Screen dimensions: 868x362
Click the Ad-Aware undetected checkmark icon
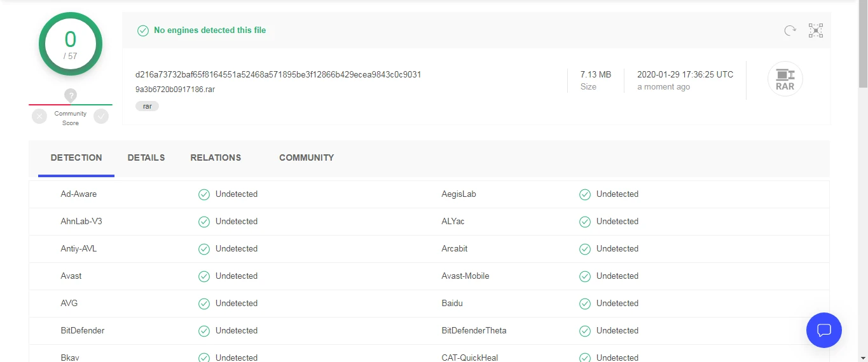(204, 194)
